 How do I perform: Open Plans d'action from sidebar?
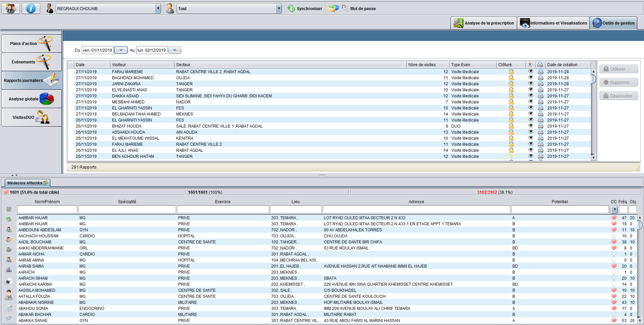tap(32, 43)
